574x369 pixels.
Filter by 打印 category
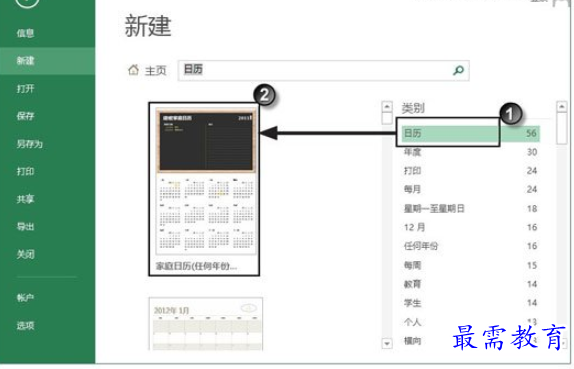(470, 171)
